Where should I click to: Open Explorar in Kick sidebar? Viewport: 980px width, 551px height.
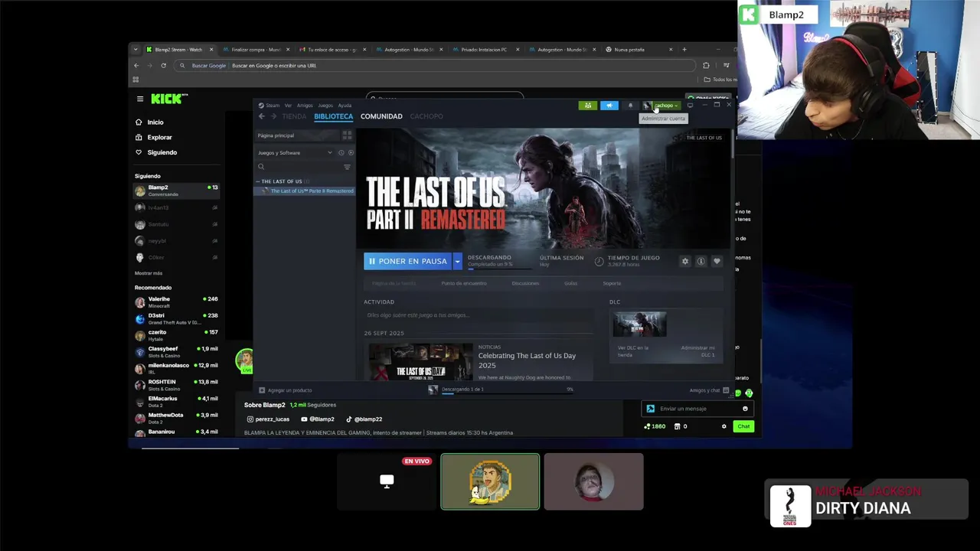click(x=159, y=138)
